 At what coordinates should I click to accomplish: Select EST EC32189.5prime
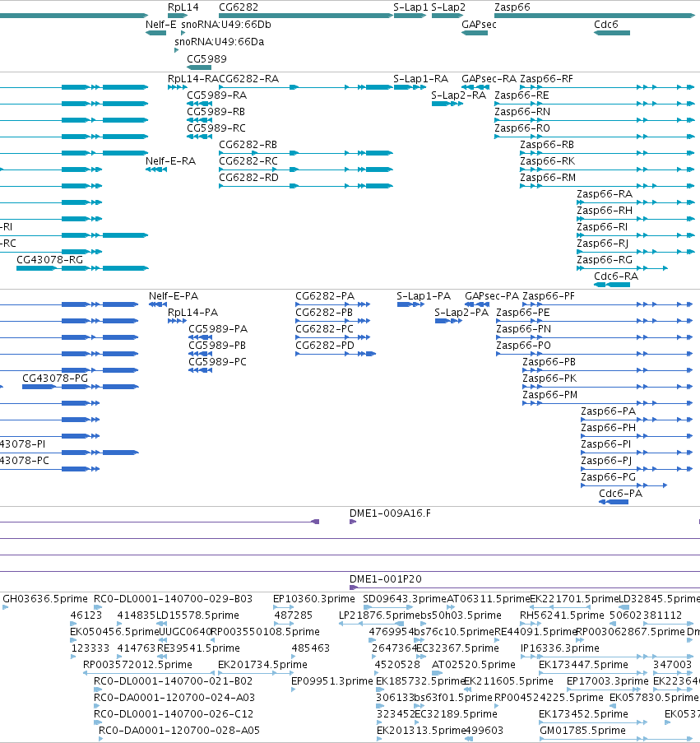point(456,713)
